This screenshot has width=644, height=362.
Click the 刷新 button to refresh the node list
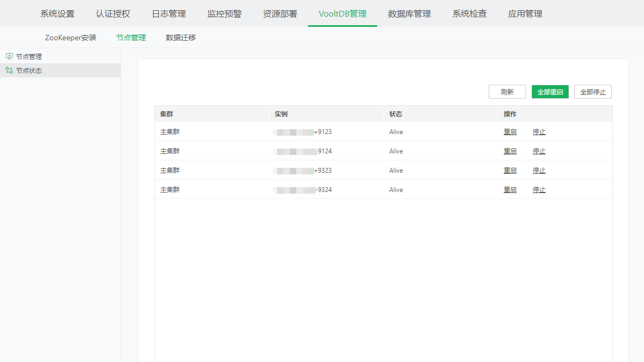coord(507,91)
